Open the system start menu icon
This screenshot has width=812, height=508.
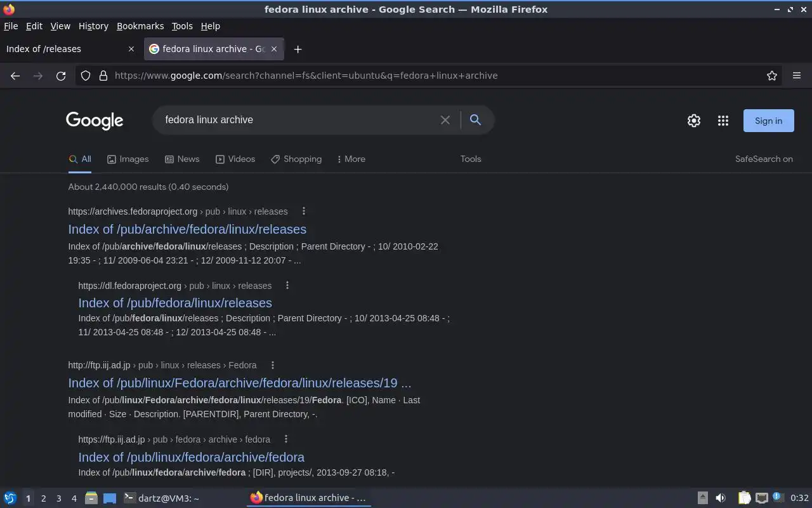point(10,498)
